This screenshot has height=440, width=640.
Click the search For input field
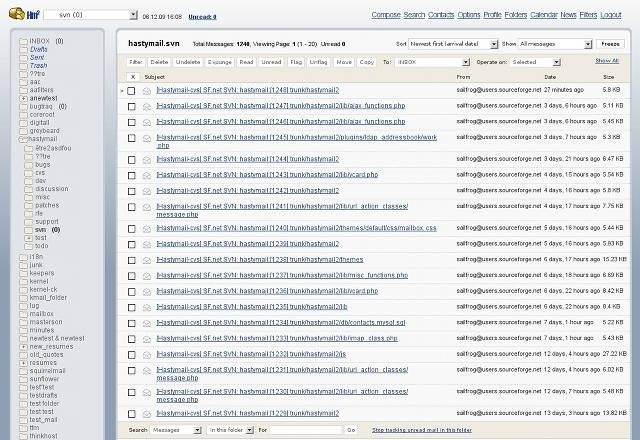306,430
